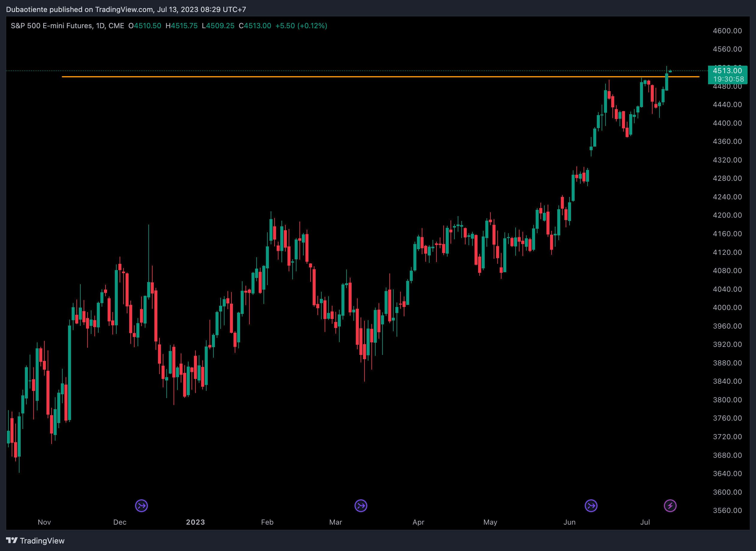756x551 pixels.
Task: Click the 4120.00 price axis label
Action: [727, 252]
